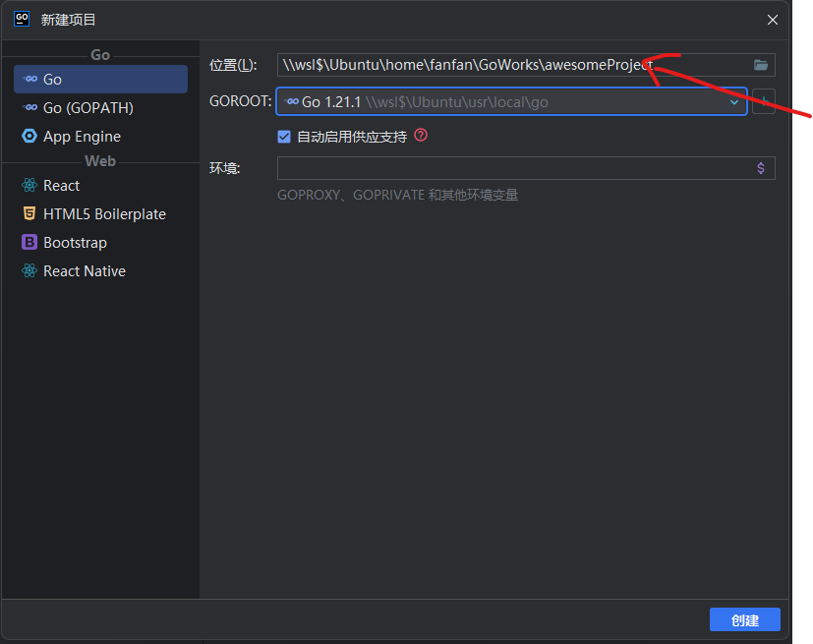Expand GOROOT list via chevron arrow
This screenshot has width=813, height=644.
[733, 102]
